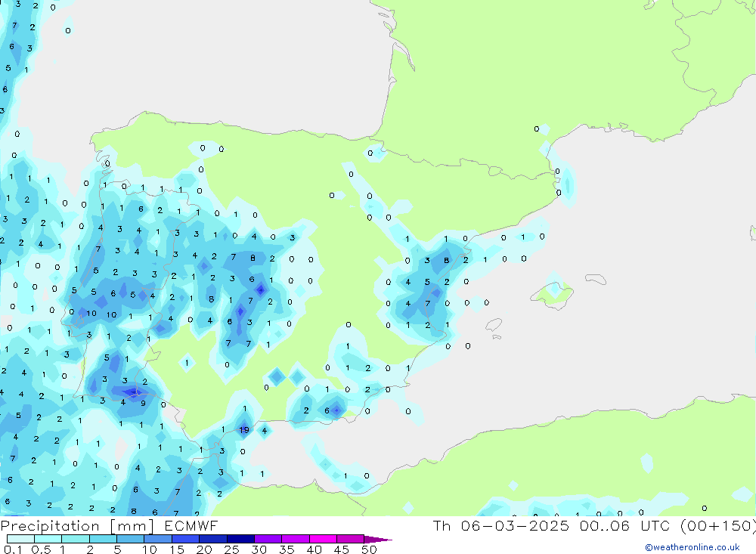Select the lightest cyan 0.1–0.5 legend swatch
Screen dimensions: 756x554
point(20,539)
